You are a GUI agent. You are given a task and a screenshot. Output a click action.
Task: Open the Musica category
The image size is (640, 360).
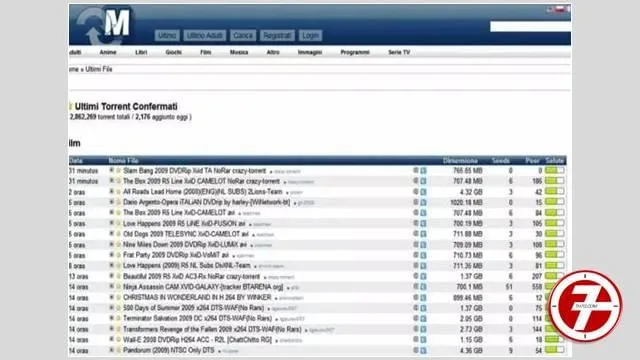[x=239, y=52]
